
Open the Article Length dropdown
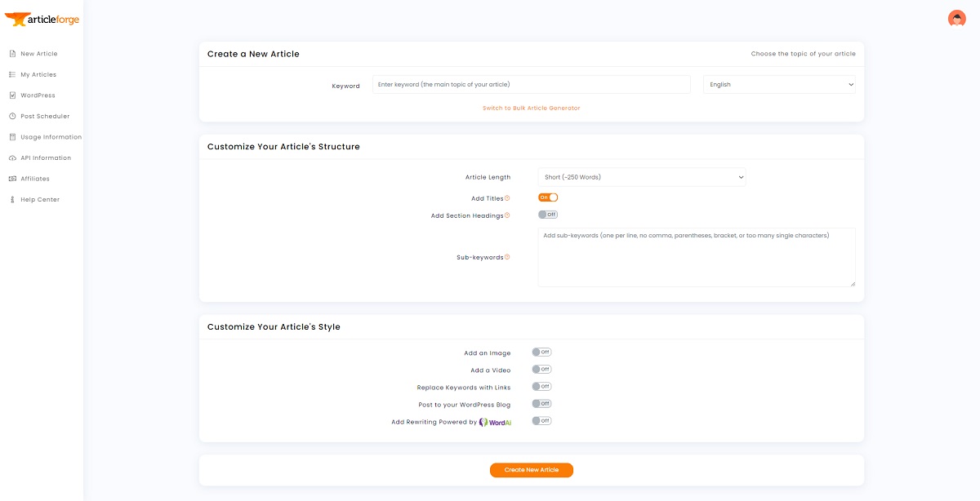point(642,177)
